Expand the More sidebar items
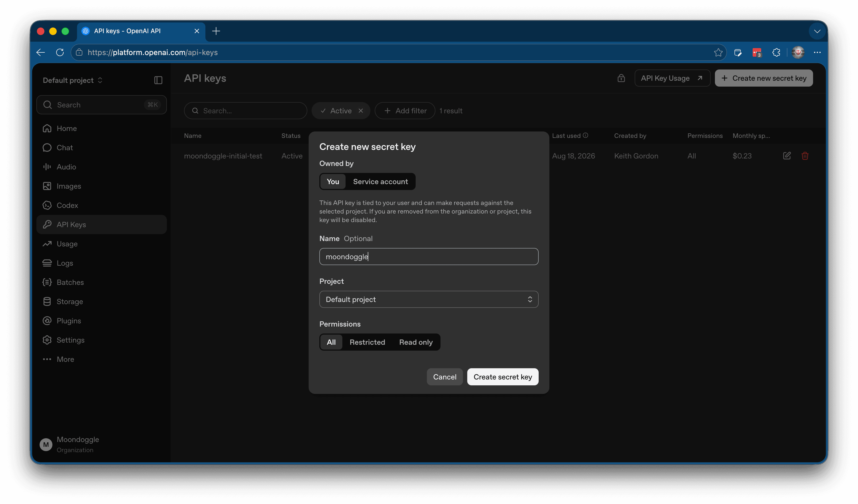 pos(101,359)
